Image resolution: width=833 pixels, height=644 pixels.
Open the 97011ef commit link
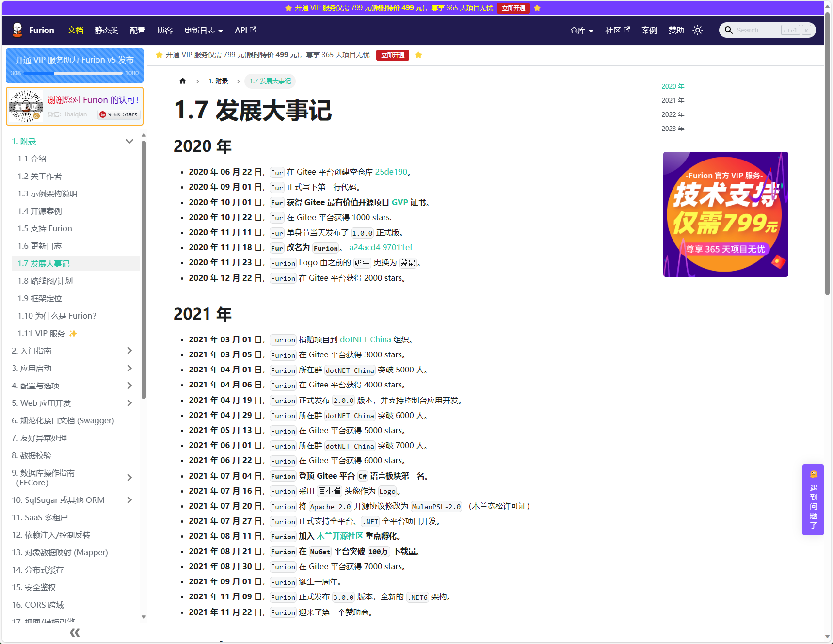(x=398, y=247)
